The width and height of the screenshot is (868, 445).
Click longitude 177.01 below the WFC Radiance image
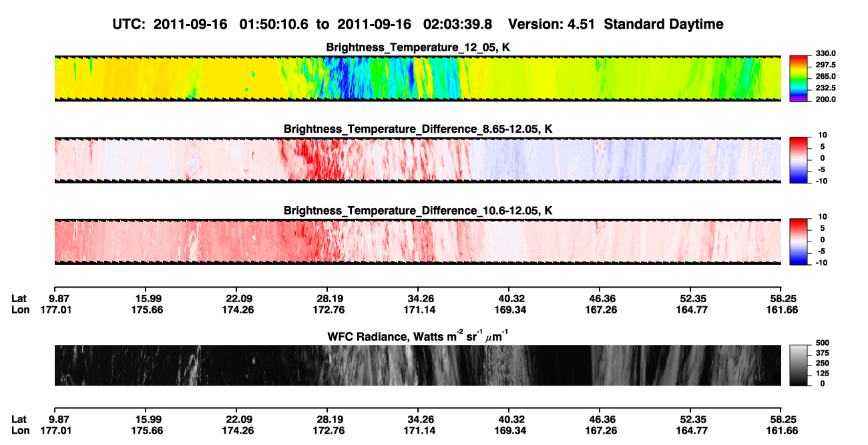pos(57,431)
